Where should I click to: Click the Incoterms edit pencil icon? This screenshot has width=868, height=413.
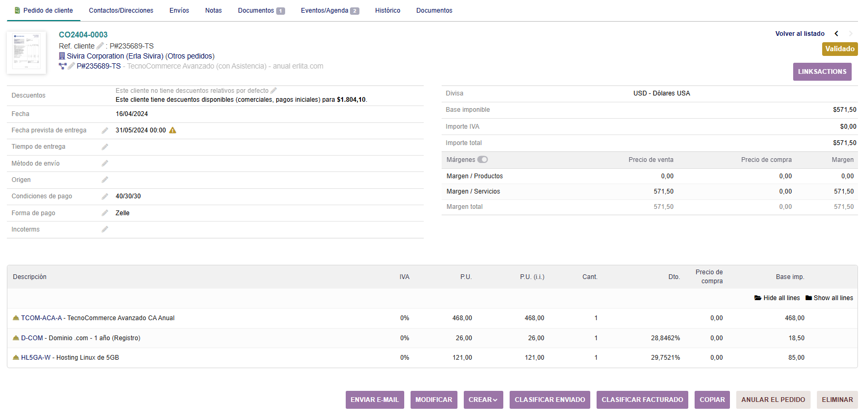click(105, 229)
